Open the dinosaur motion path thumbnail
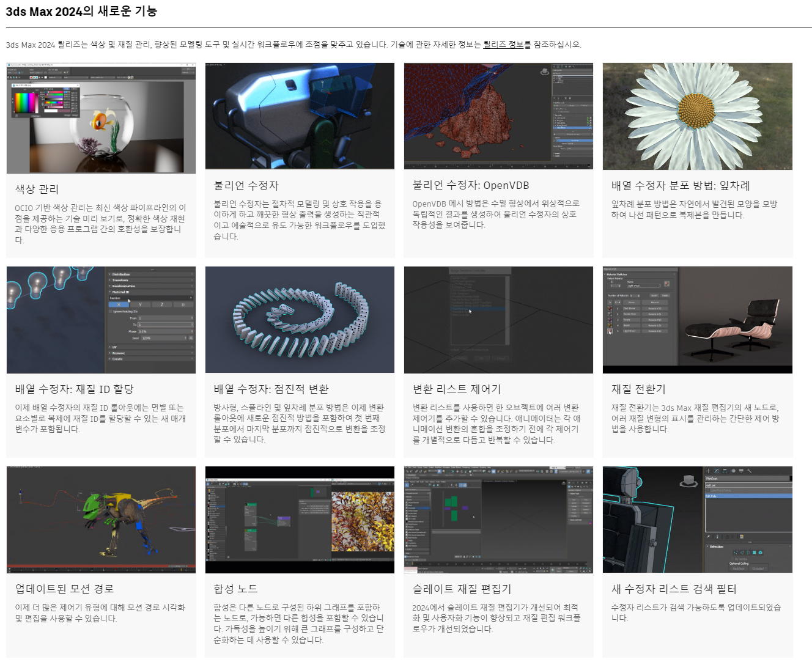812x662 pixels. pyautogui.click(x=101, y=520)
